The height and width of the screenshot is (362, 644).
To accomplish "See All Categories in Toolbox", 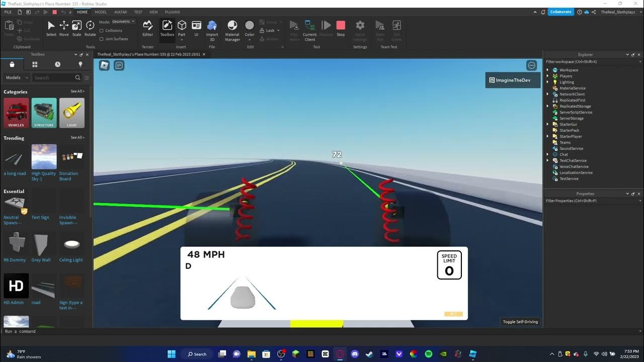I will (x=77, y=92).
